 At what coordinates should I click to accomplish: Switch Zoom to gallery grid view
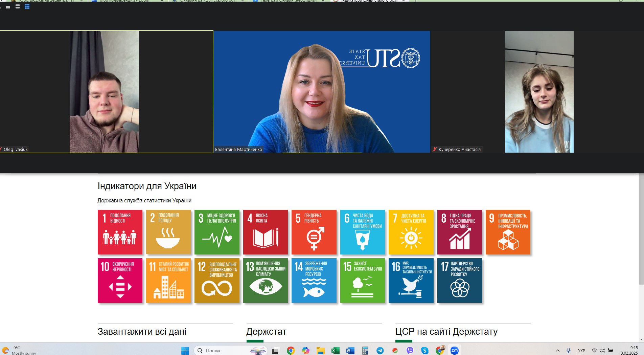[x=27, y=6]
